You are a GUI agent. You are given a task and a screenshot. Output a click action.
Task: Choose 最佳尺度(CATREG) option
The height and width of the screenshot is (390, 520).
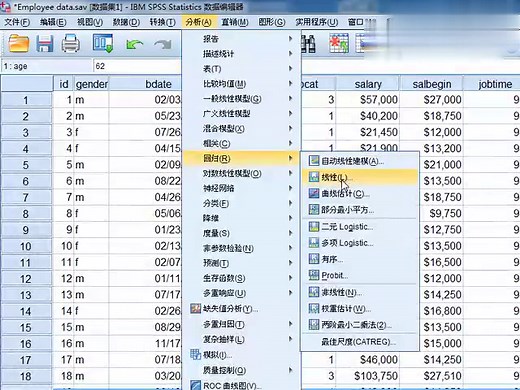(x=360, y=342)
